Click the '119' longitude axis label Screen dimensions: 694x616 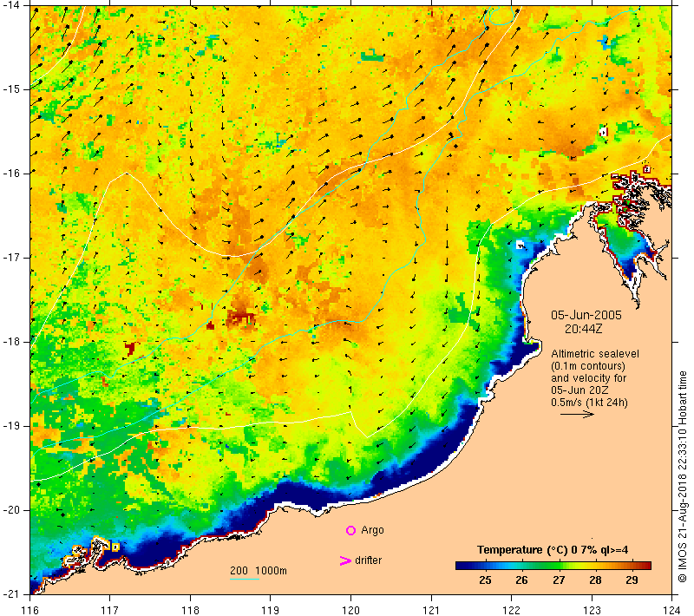(x=271, y=610)
